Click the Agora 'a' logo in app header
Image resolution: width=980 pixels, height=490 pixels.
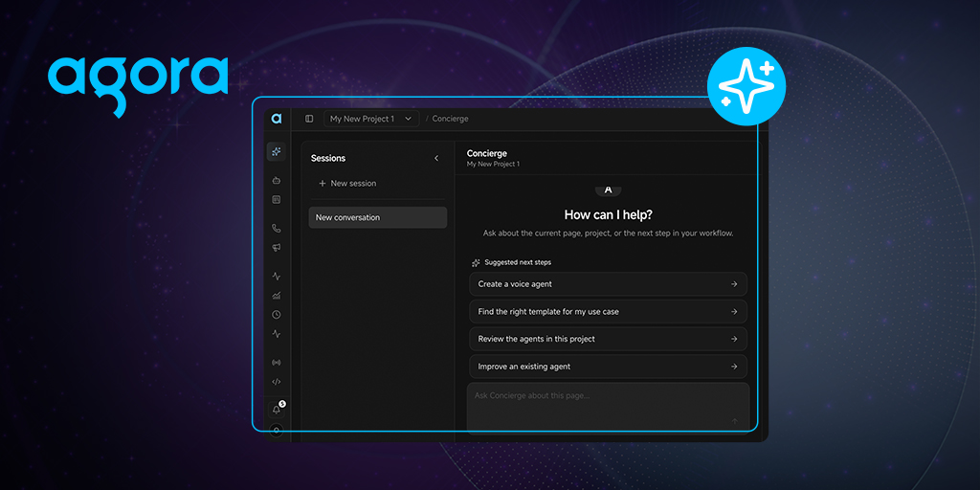tap(277, 118)
